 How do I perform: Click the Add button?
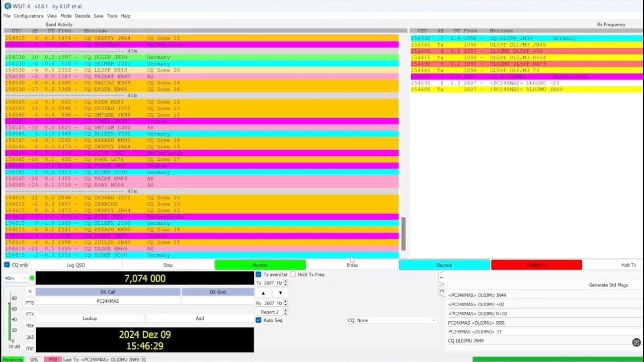[x=200, y=318]
